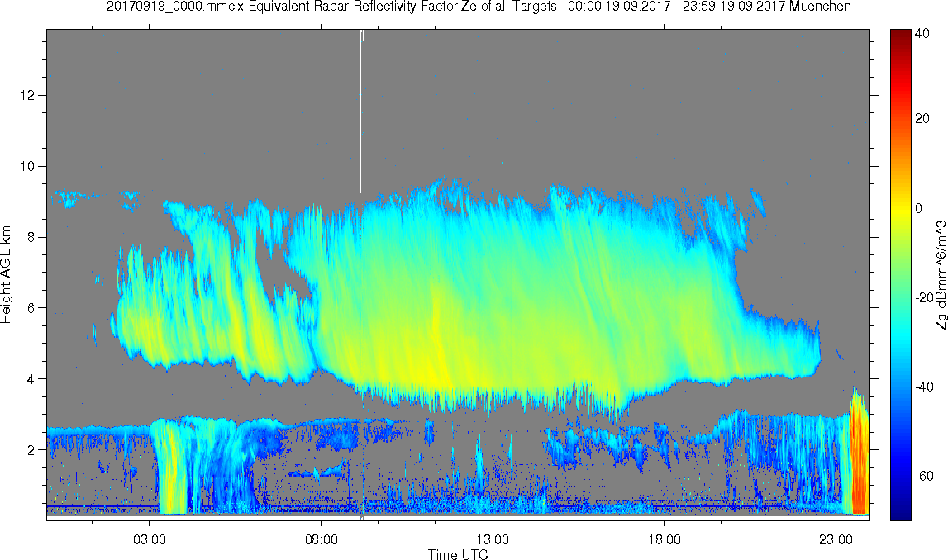The height and width of the screenshot is (560, 948).
Task: Click the white vertical line near 09:00
Action: pos(360,112)
